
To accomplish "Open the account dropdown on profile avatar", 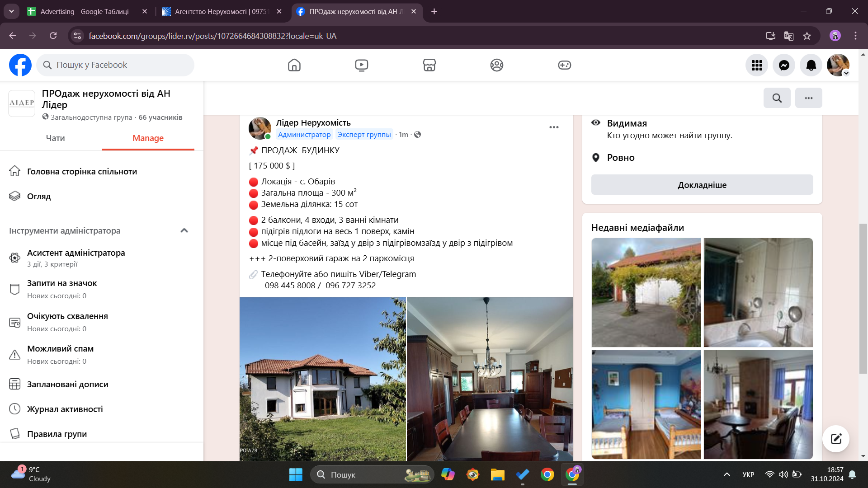I will tap(846, 73).
